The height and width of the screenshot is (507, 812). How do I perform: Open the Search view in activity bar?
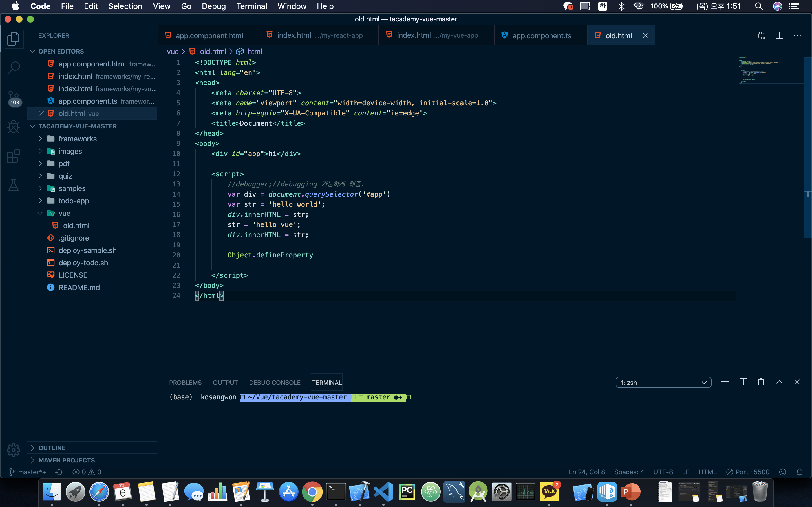pyautogui.click(x=14, y=68)
